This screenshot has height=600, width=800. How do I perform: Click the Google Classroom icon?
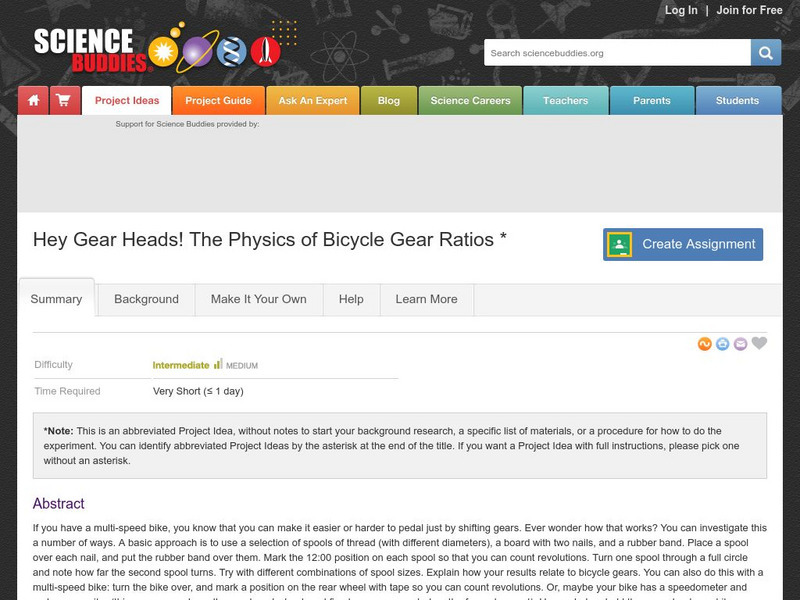[x=619, y=244]
